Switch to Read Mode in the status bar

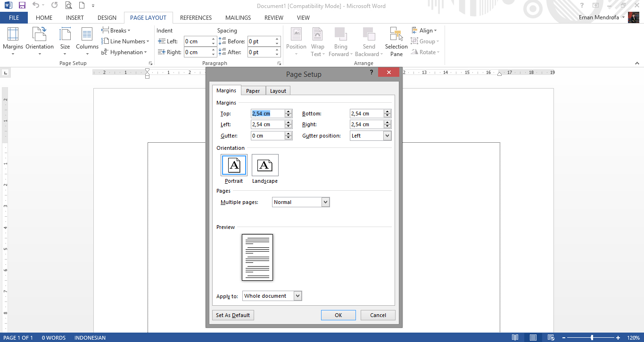coord(515,337)
